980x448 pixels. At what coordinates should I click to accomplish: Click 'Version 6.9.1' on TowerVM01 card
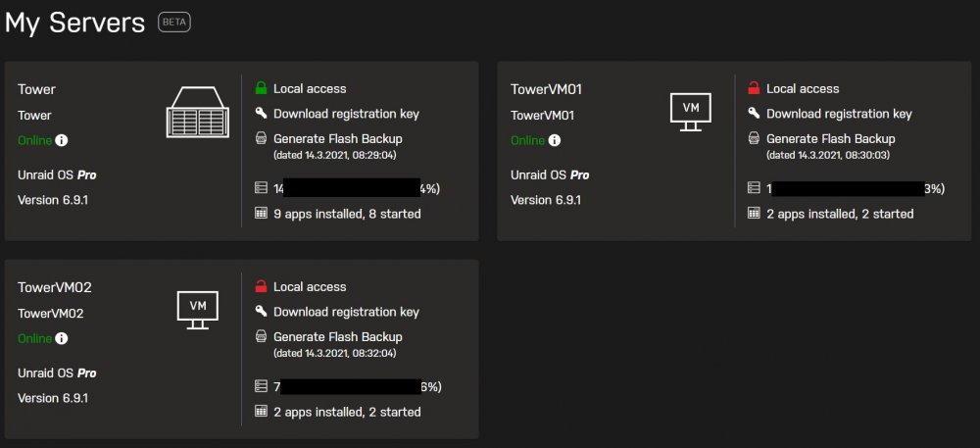pos(546,200)
